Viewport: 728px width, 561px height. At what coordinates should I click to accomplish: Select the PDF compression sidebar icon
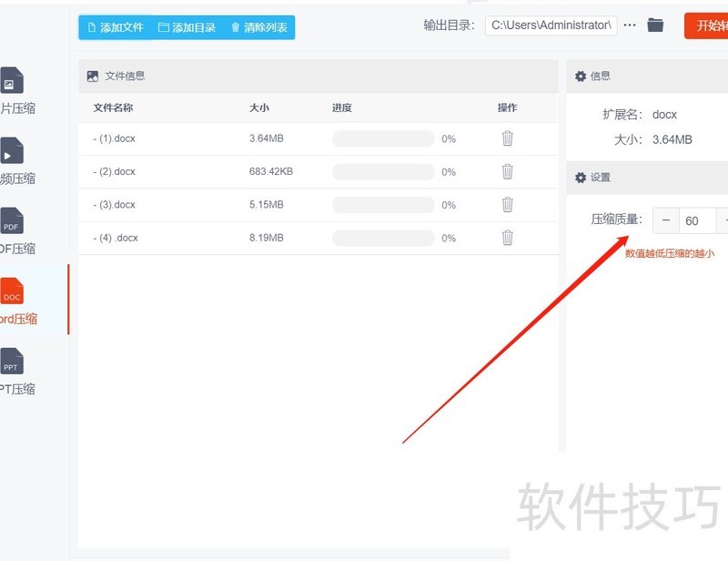pos(12,220)
